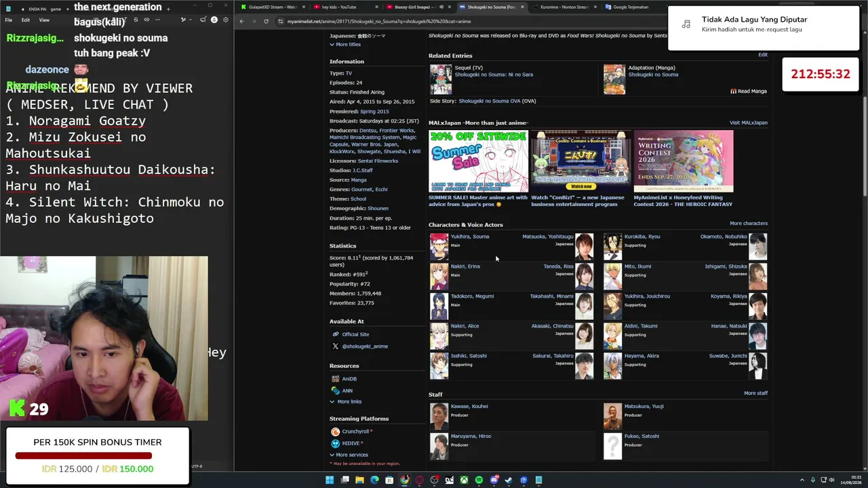Click the Read Manga book icon

pyautogui.click(x=733, y=91)
